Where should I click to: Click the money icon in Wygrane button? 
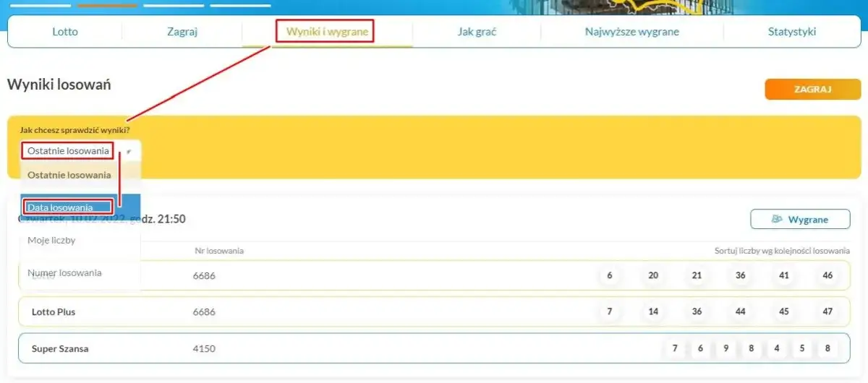tap(778, 219)
